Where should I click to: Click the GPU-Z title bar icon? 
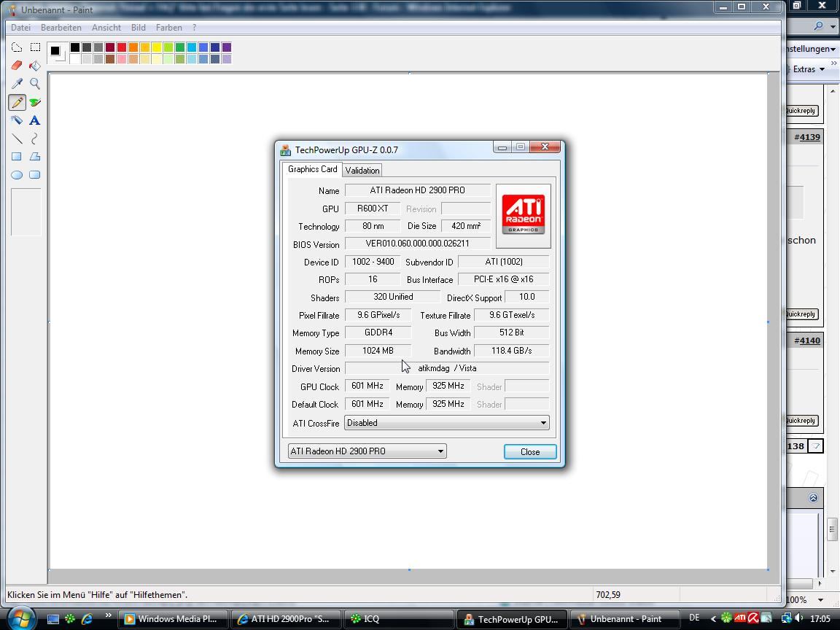286,150
